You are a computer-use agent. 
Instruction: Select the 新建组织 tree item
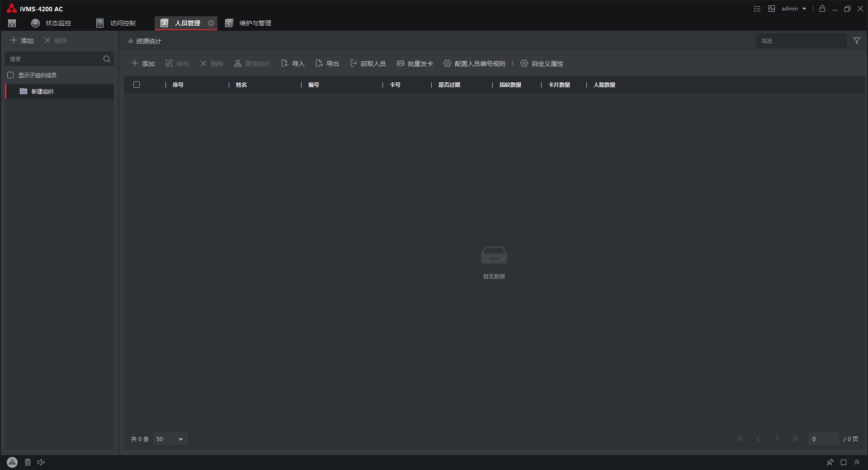click(42, 91)
